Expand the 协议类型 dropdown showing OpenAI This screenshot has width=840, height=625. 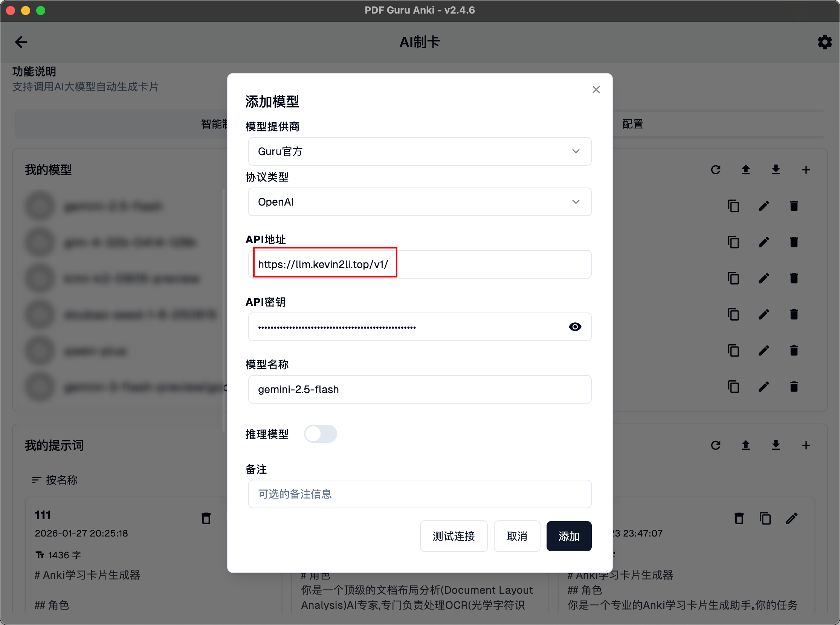tap(419, 202)
